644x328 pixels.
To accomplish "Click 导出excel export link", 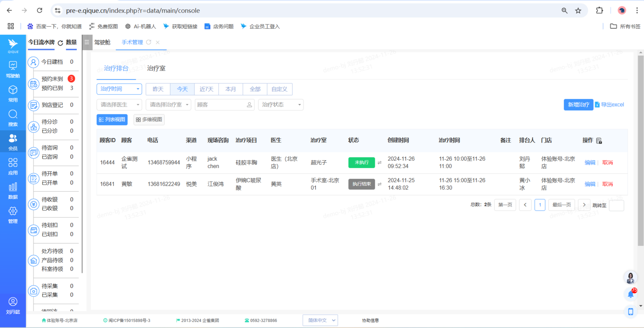I will point(610,104).
